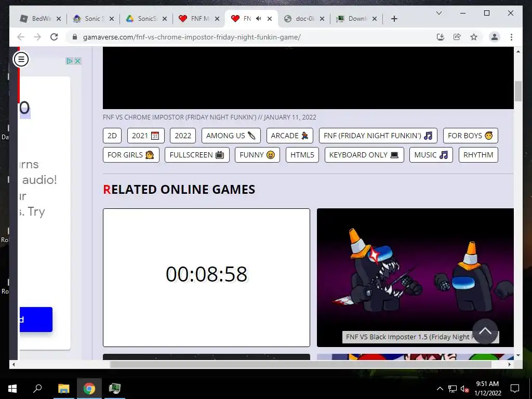
Task: Click the Chrome taskbar icon
Action: pos(89,389)
